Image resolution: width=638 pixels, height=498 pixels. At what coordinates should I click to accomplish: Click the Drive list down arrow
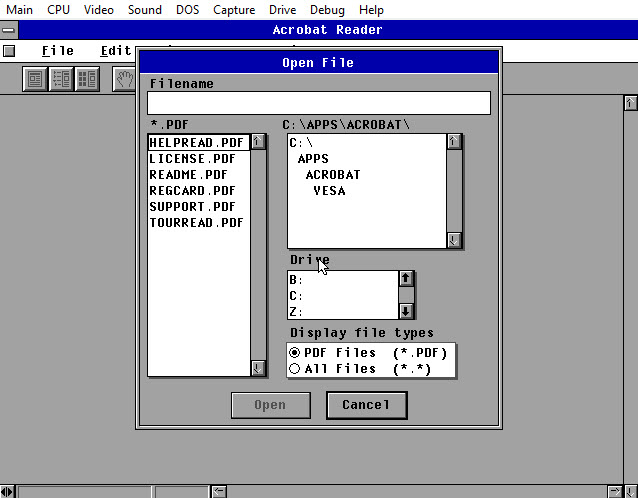pos(406,311)
